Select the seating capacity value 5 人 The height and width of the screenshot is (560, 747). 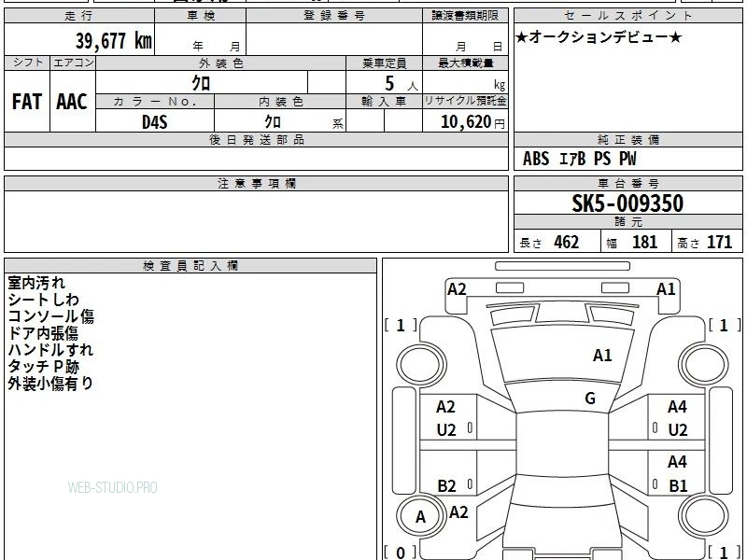[402, 84]
